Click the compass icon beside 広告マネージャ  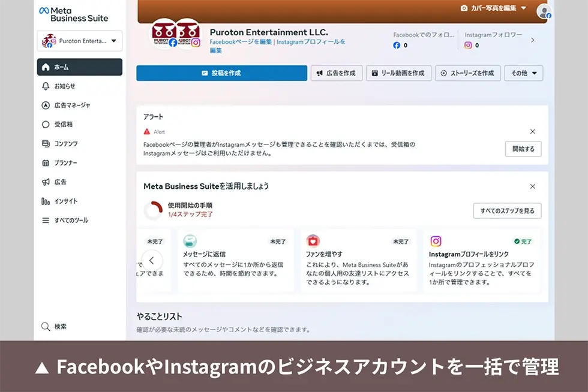[46, 105]
